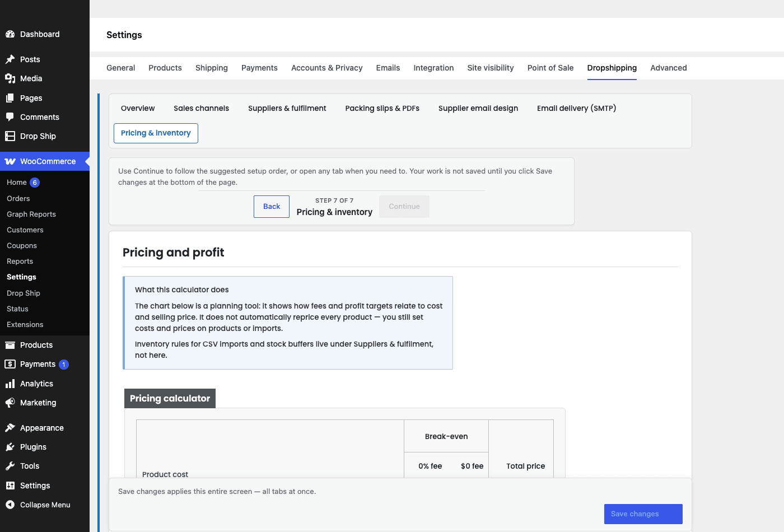
Task: Click the Payments dollar icon
Action: [x=10, y=364]
